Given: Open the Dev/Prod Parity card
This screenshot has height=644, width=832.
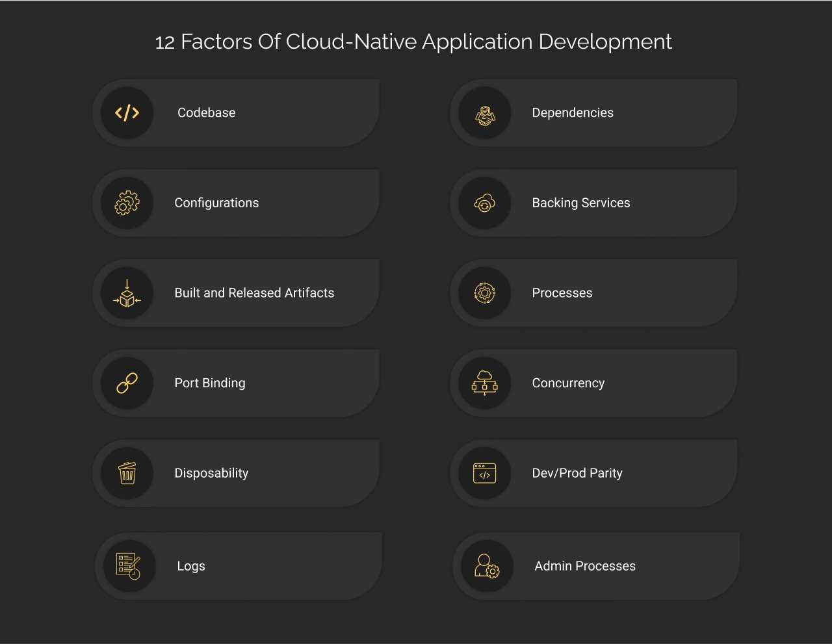Looking at the screenshot, I should coord(593,473).
